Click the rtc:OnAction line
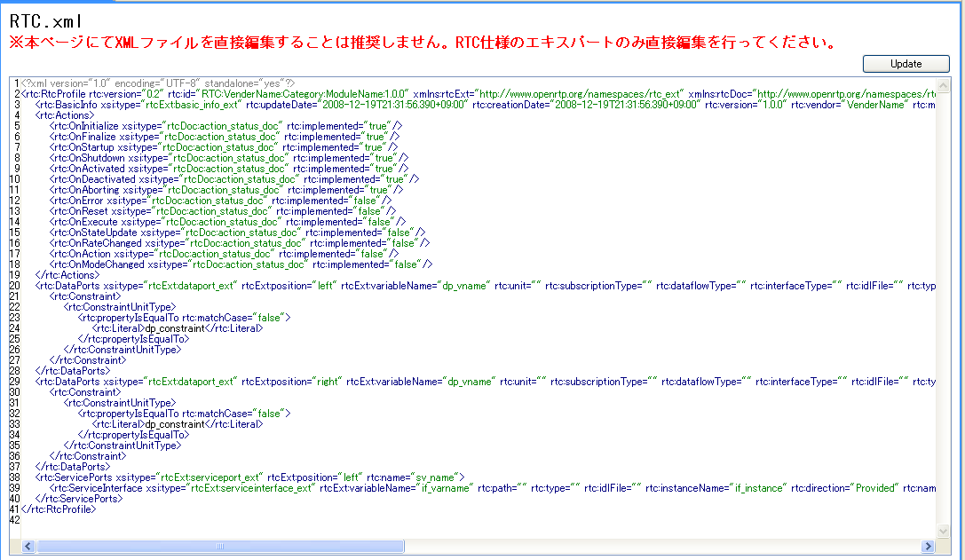 (x=224, y=254)
